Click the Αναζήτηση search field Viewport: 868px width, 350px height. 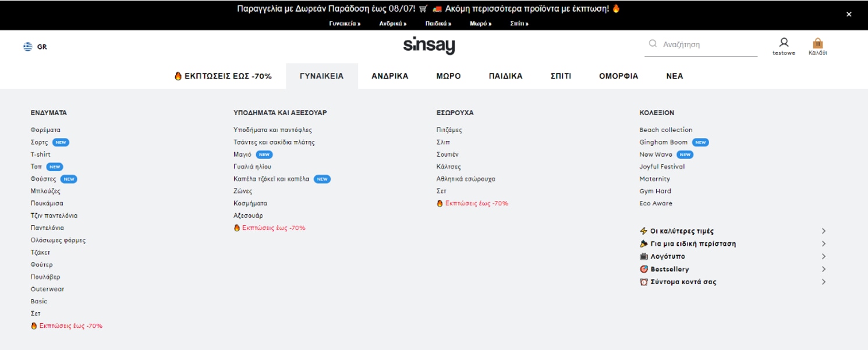pos(707,44)
